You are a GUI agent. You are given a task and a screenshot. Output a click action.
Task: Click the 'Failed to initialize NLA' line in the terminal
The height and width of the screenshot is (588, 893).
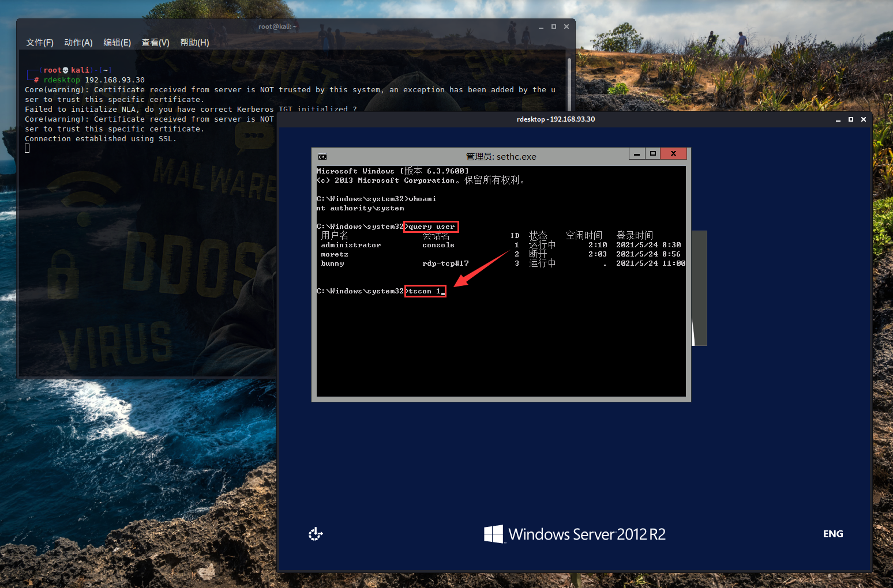point(191,110)
